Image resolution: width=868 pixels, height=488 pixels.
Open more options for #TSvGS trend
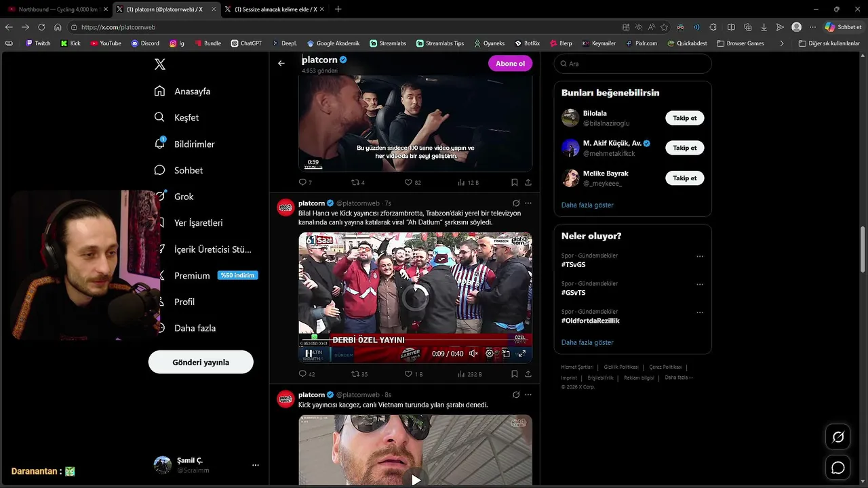tap(700, 256)
